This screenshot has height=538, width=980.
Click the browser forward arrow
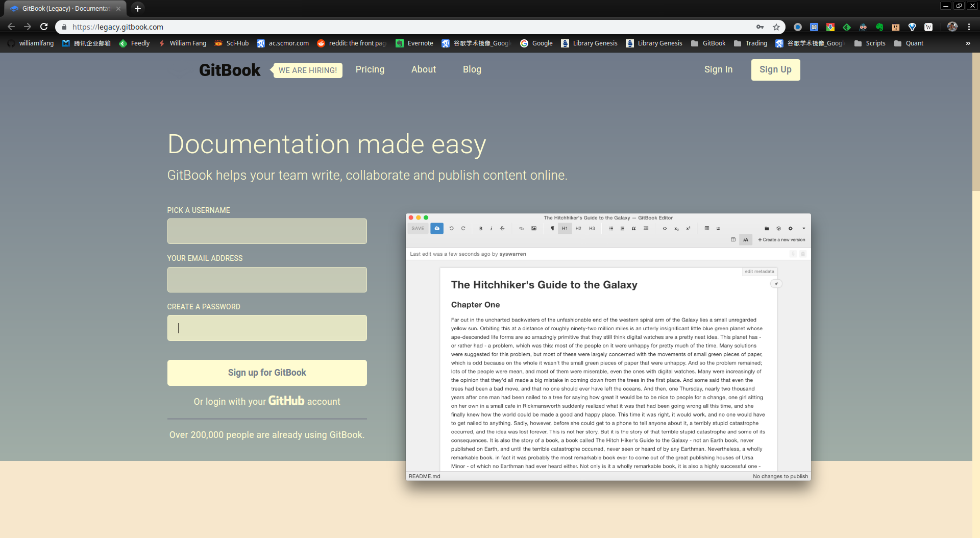pos(28,27)
